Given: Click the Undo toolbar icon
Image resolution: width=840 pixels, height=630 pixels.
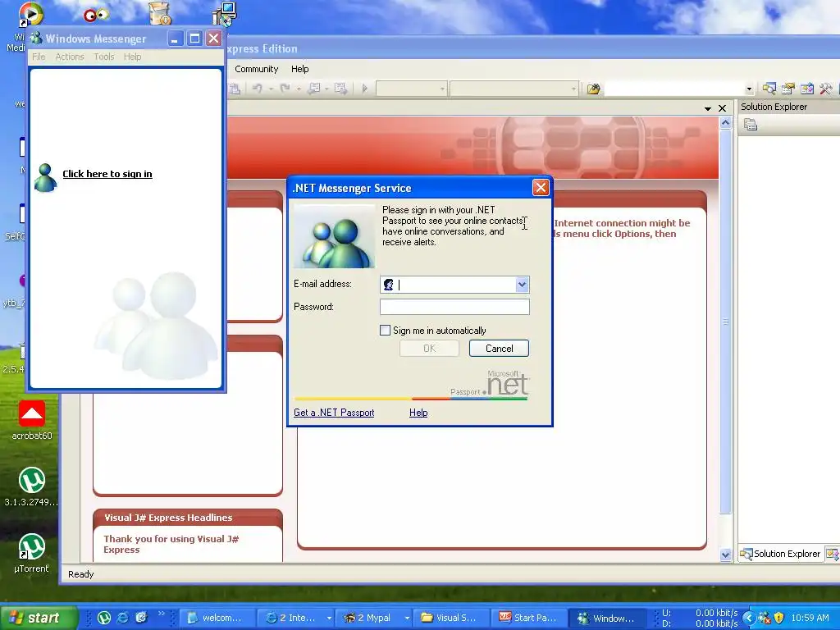Looking at the screenshot, I should tap(258, 89).
